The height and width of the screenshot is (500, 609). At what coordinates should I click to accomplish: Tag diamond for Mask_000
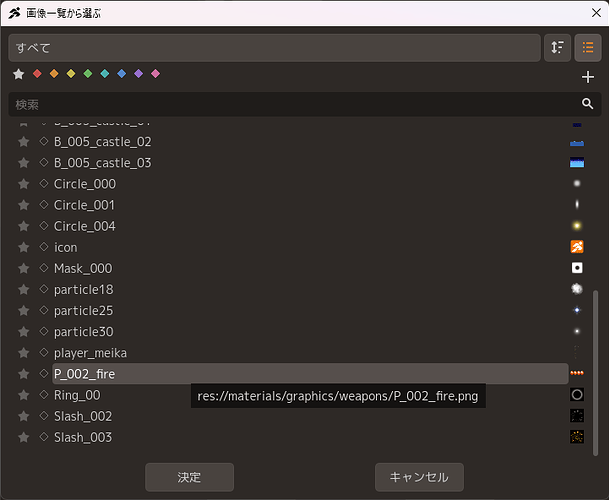(x=44, y=268)
